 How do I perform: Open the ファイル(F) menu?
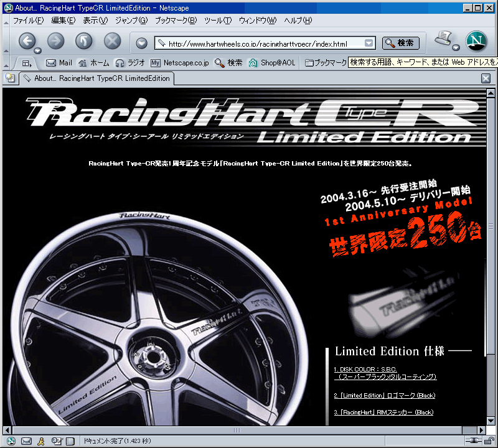click(28, 21)
